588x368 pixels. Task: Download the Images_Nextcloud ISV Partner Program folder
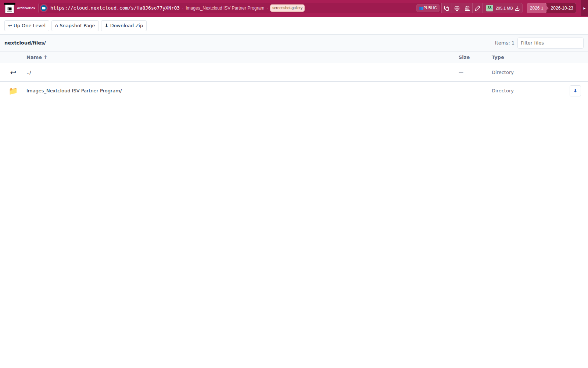click(575, 91)
